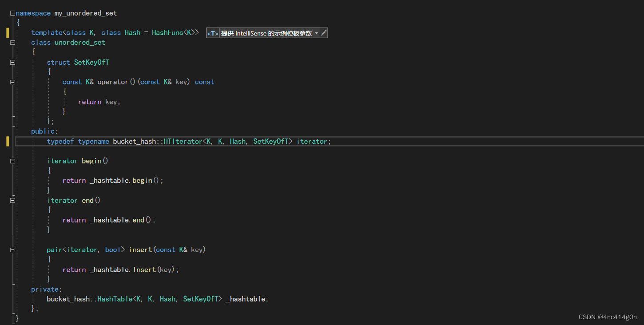
Task: Click the '提供 IntelliSense 的示例模板参数' label
Action: (266, 33)
